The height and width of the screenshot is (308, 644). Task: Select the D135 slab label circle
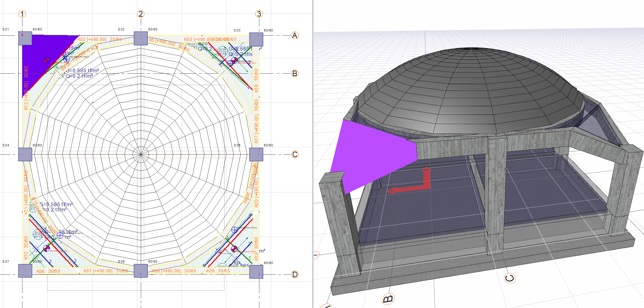(222, 52)
